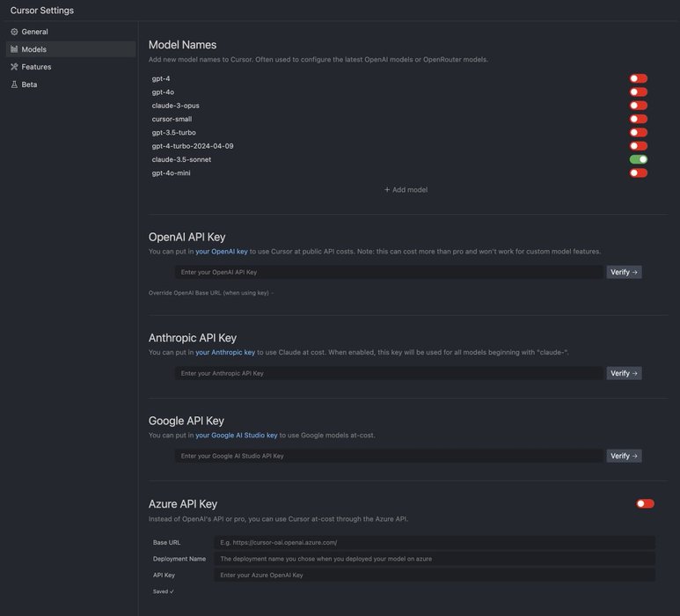
Task: Click the gpt-4 model name
Action: click(161, 78)
